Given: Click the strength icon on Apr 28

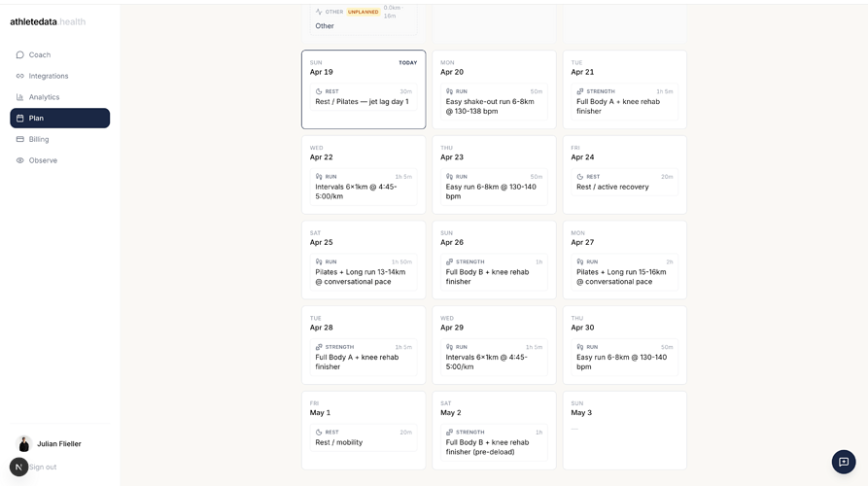Looking at the screenshot, I should [319, 347].
